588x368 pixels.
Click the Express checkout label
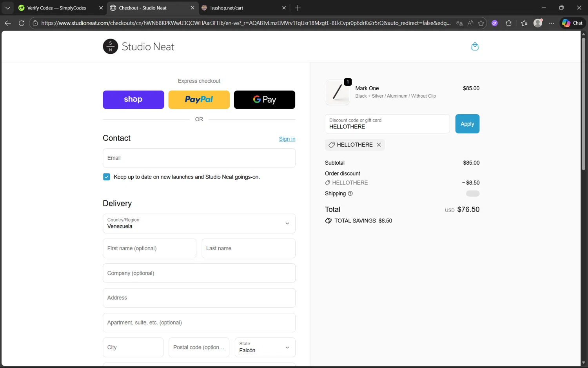pyautogui.click(x=199, y=81)
